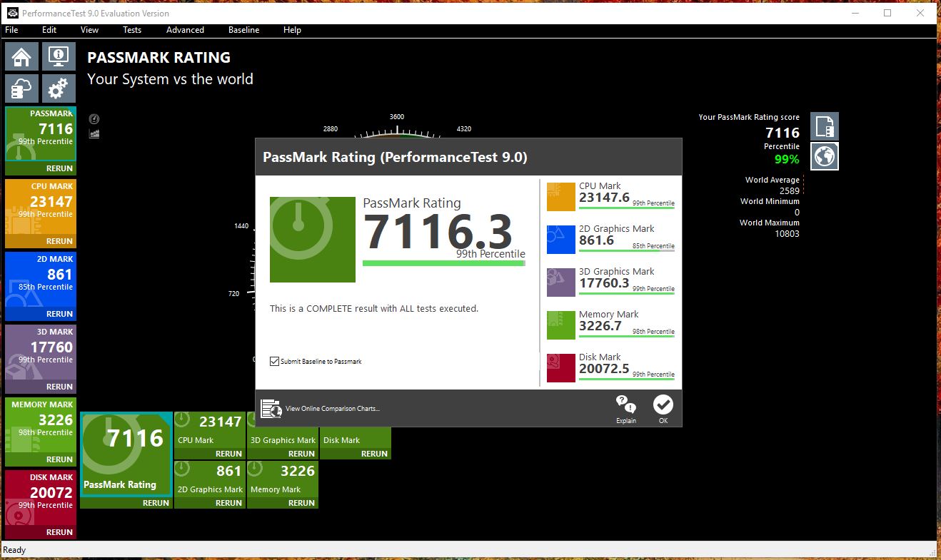Open the Edit menu
Image resolution: width=941 pixels, height=560 pixels.
click(49, 30)
